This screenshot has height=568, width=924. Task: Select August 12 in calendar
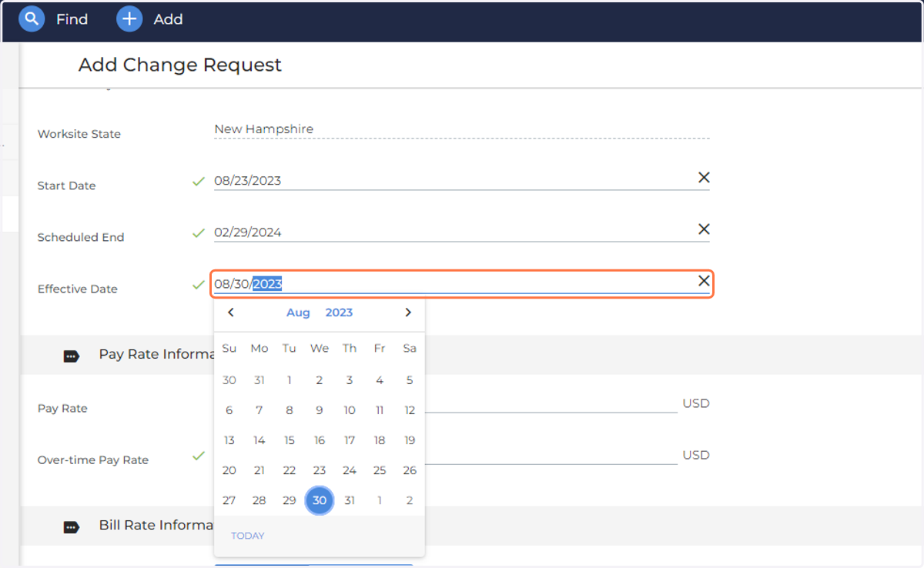tap(410, 410)
